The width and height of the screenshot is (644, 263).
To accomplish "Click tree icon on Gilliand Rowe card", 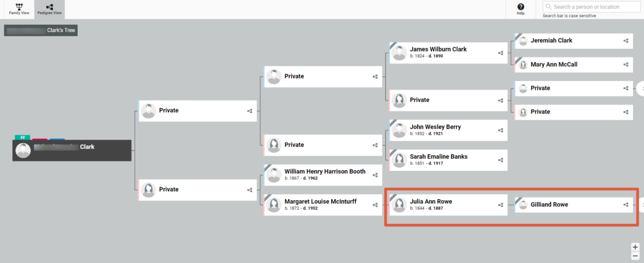I will [x=626, y=204].
